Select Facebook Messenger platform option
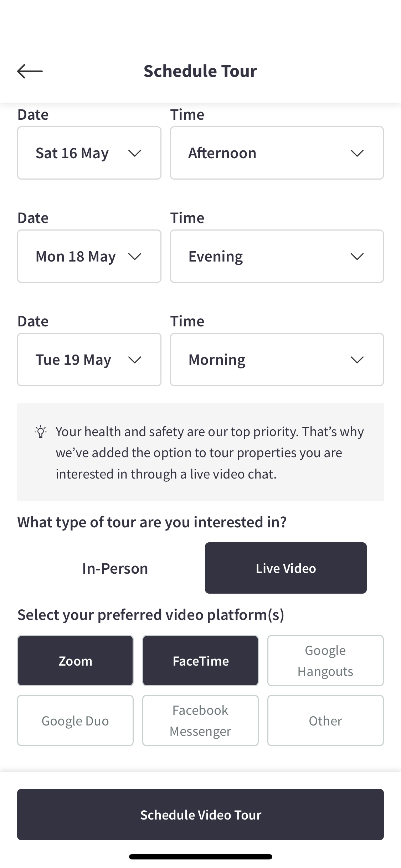This screenshot has height=868, width=401. 200,720
